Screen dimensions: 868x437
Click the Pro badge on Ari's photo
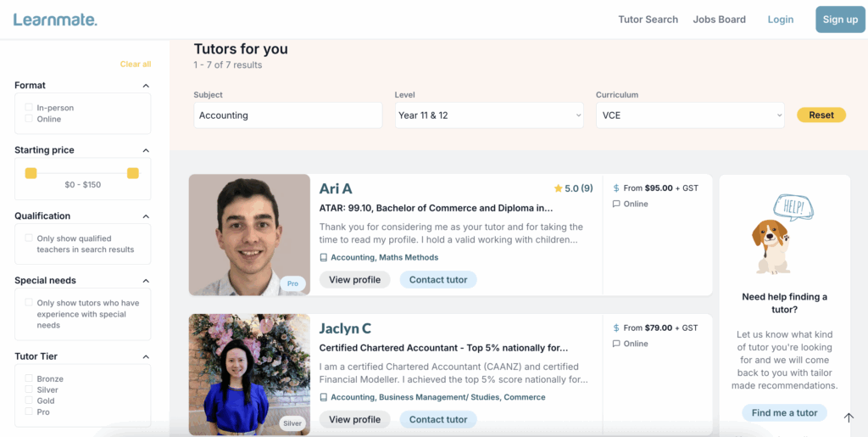[x=293, y=284]
